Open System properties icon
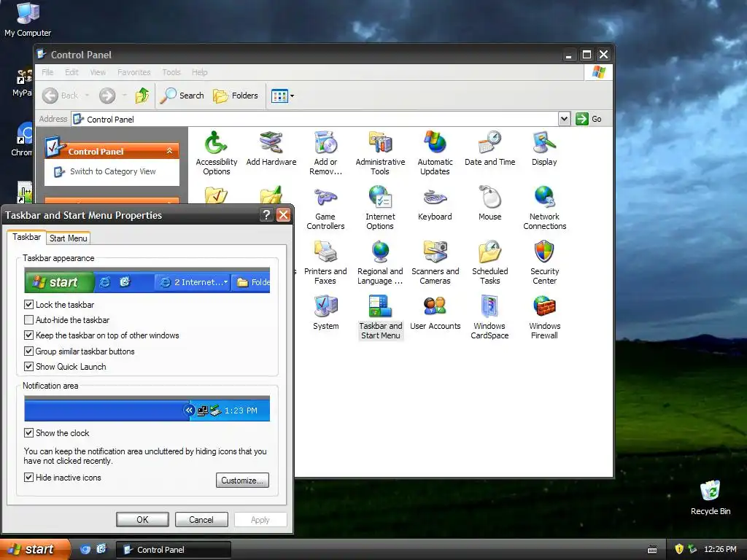747x560 pixels. (x=326, y=312)
